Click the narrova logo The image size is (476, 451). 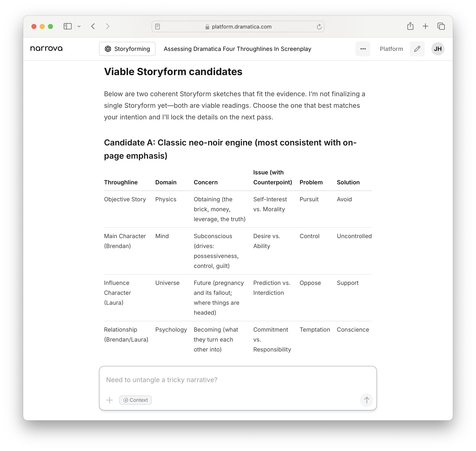click(x=46, y=49)
